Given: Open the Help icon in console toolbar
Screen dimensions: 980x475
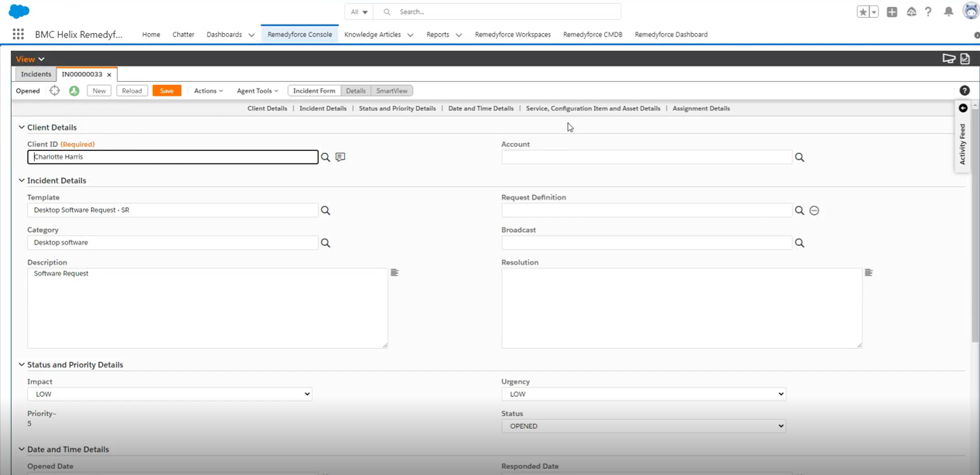Looking at the screenshot, I should point(965,91).
